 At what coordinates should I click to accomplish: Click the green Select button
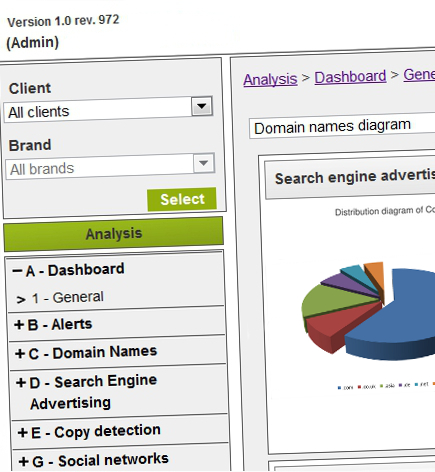[x=182, y=199]
